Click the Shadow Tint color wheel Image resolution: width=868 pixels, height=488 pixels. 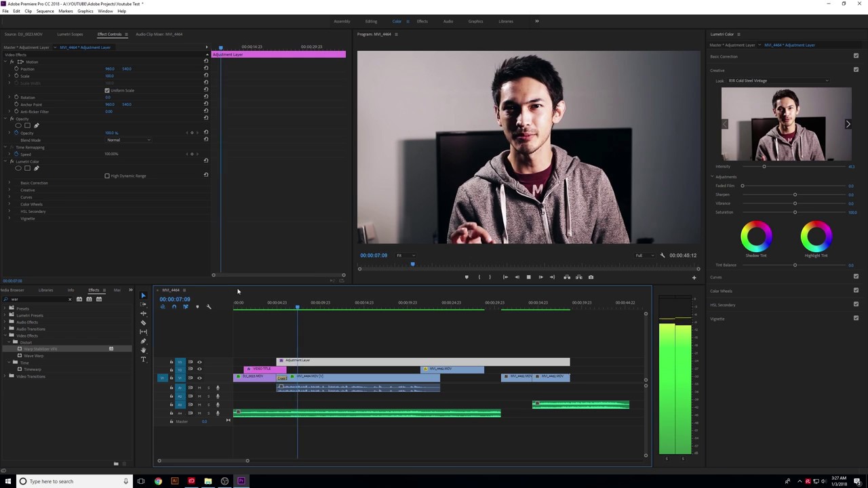[x=756, y=236]
